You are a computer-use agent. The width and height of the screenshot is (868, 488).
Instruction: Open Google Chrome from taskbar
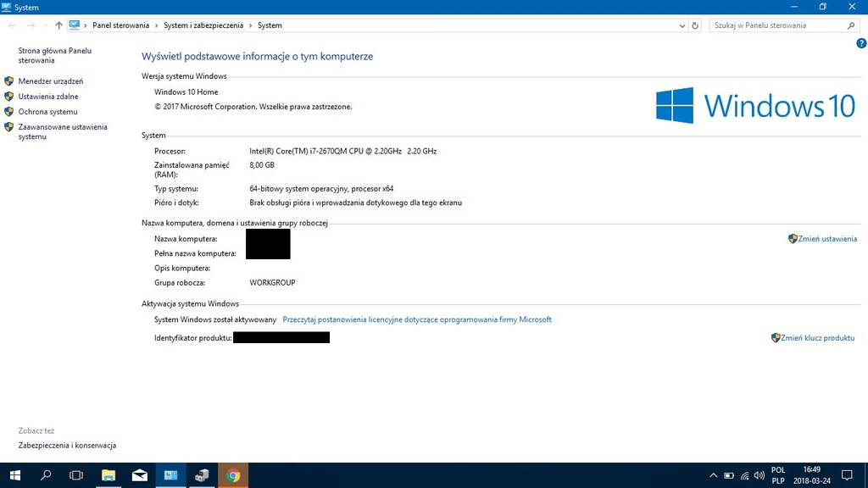pos(233,475)
